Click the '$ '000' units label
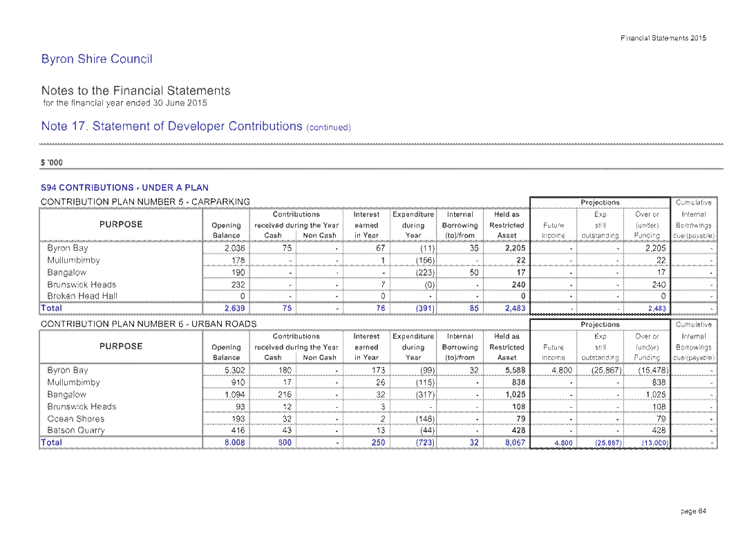Viewport: 756px width, 535px height. point(52,162)
